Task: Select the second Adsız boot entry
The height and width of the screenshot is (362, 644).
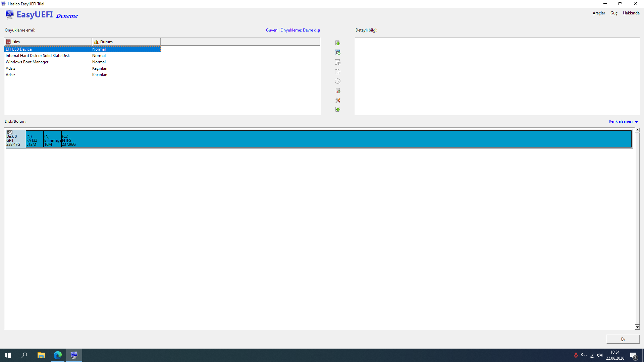Action: tap(83, 75)
